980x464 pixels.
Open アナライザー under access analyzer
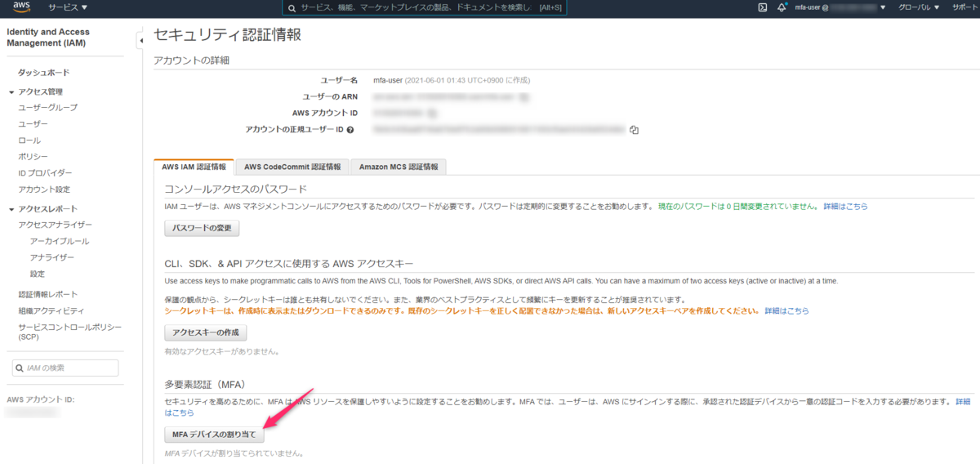point(52,257)
